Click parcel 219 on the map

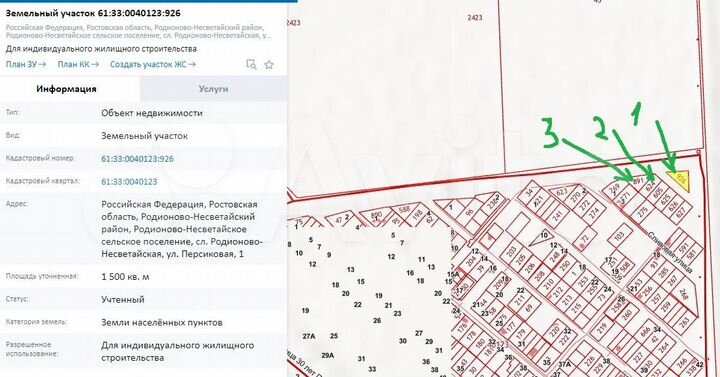coord(602,328)
